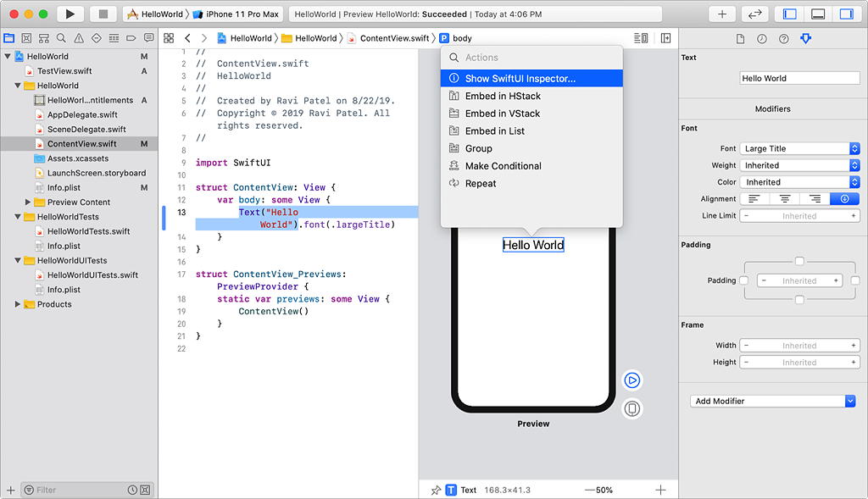This screenshot has height=499, width=868.
Task: Toggle the Debug area panel
Action: pyautogui.click(x=818, y=14)
